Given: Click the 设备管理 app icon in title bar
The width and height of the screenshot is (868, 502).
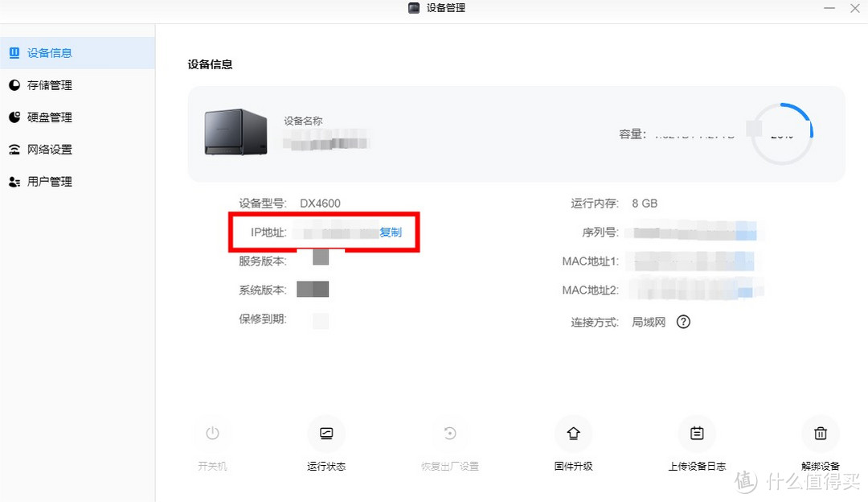Looking at the screenshot, I should pyautogui.click(x=414, y=8).
